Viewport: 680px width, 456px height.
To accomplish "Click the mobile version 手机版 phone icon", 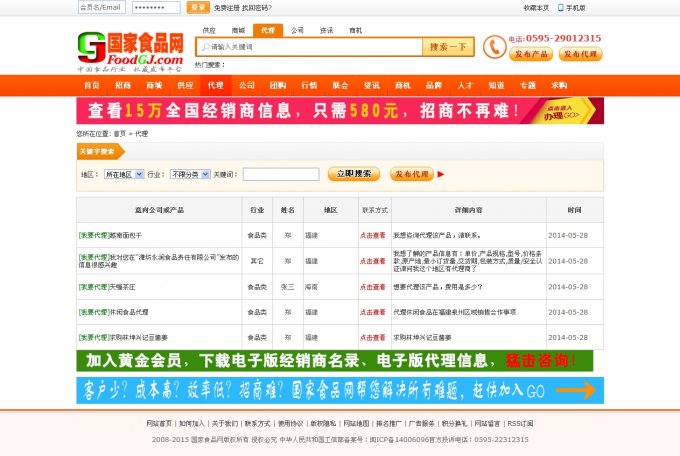I will point(560,8).
